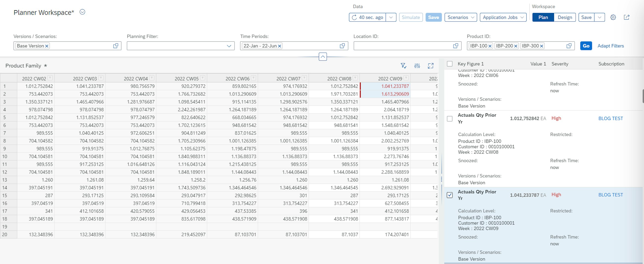The image size is (644, 264).
Task: Open the Adapt Filters link
Action: click(611, 46)
